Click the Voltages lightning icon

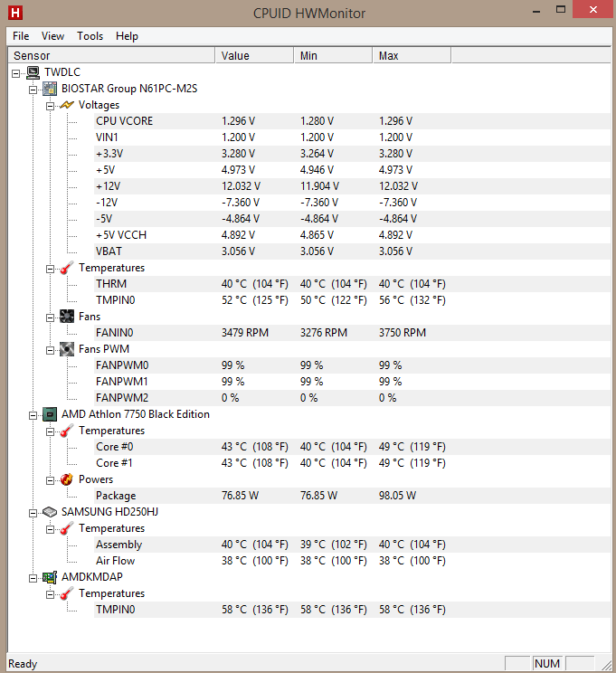click(67, 105)
